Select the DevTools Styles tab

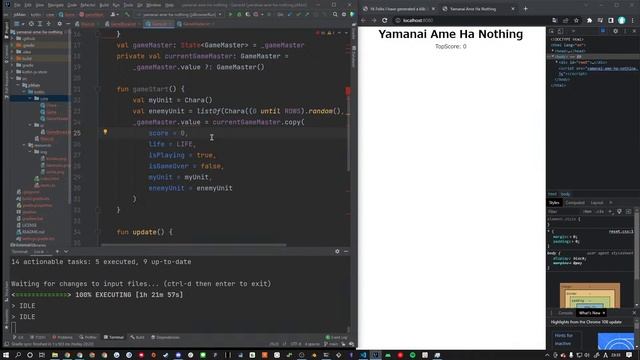pyautogui.click(x=554, y=203)
